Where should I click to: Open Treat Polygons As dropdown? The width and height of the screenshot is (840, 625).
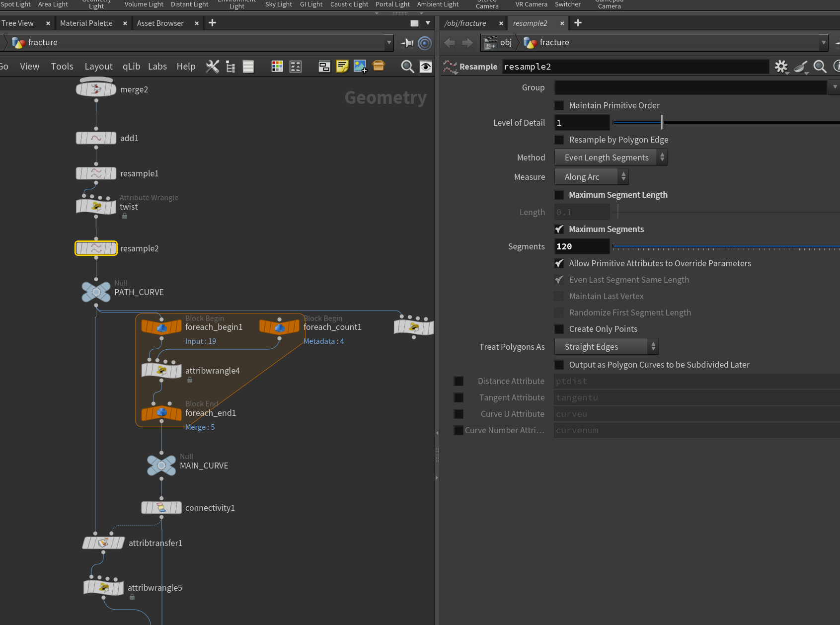coord(607,347)
